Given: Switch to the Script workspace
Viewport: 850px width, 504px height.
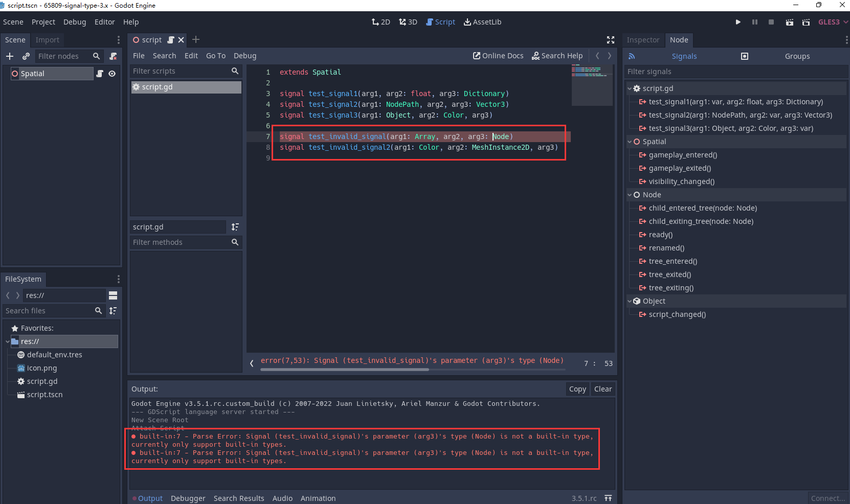Looking at the screenshot, I should tap(440, 22).
